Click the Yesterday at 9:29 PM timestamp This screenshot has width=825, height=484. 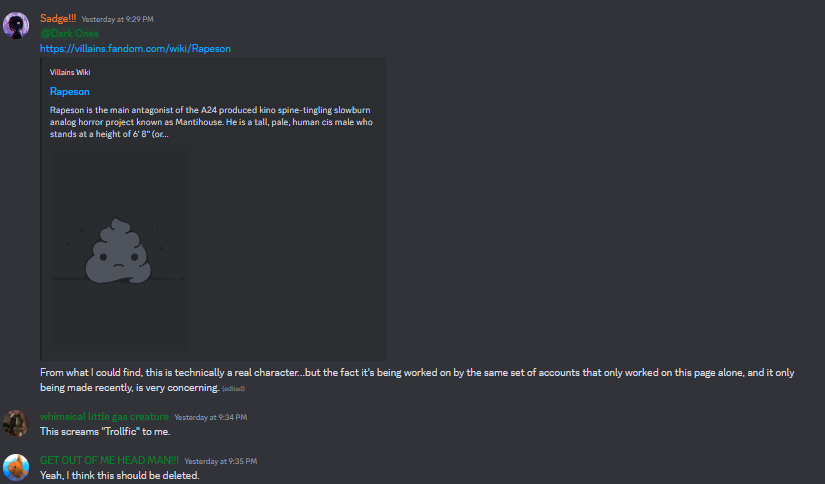(x=117, y=19)
